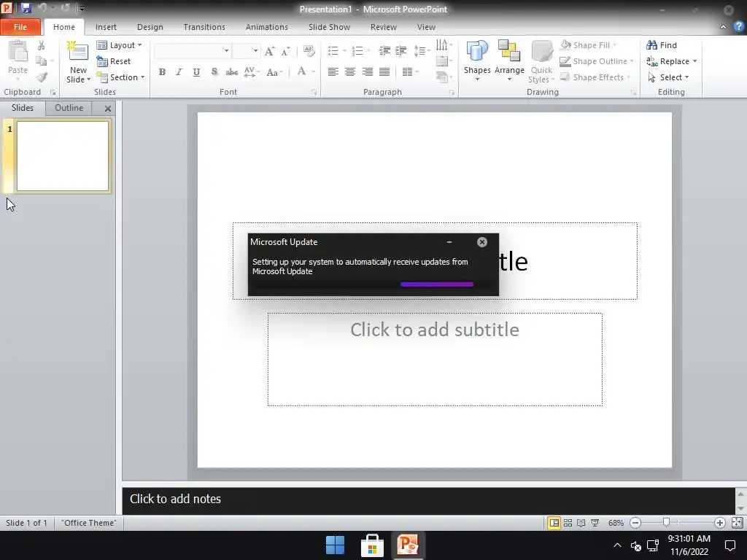Increase list indent level

[x=400, y=50]
